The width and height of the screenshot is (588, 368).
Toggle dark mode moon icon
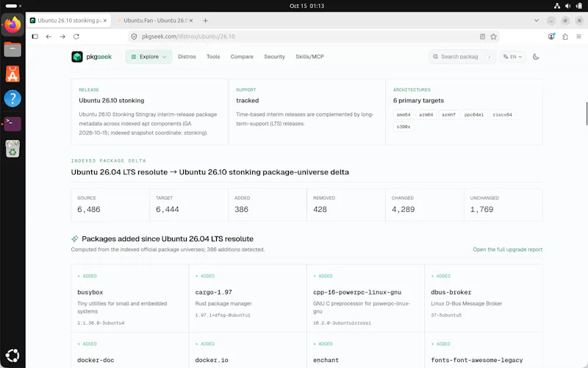coord(536,57)
